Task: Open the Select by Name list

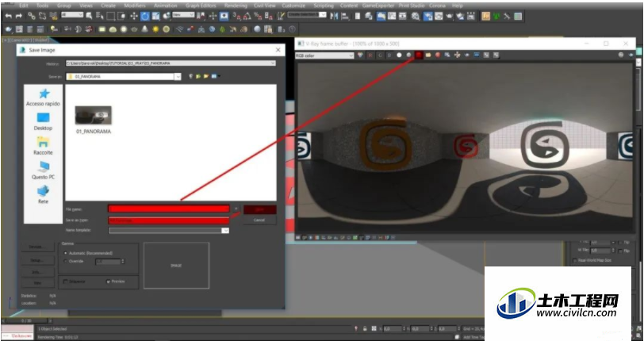Action: (x=100, y=16)
